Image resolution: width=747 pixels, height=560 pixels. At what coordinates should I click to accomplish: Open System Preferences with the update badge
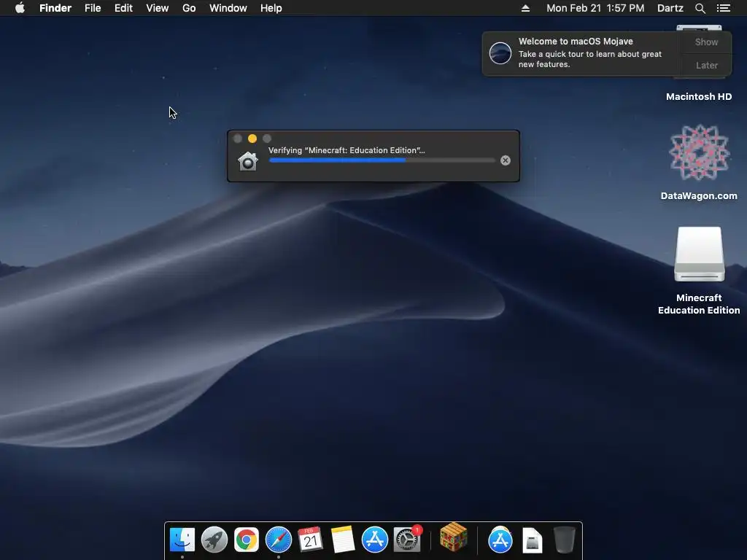[407, 540]
